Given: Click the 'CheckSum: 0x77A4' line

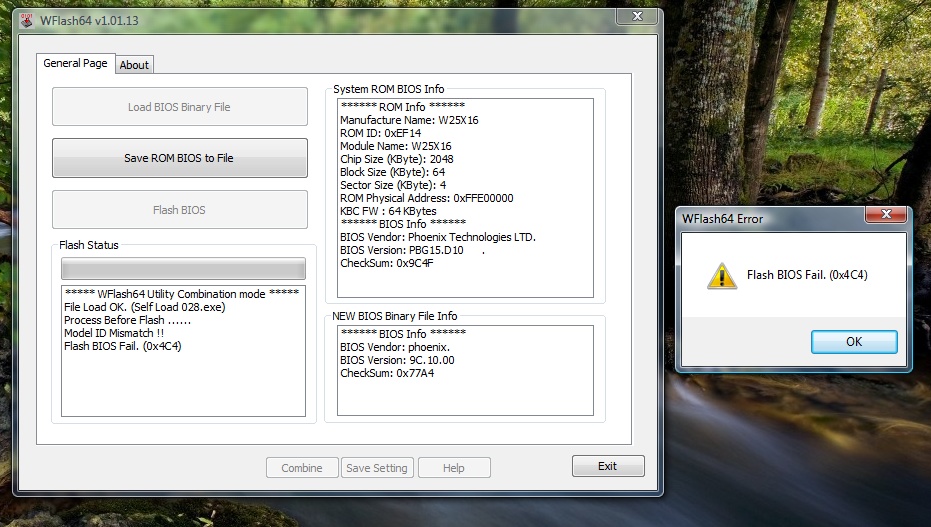Looking at the screenshot, I should [x=387, y=373].
